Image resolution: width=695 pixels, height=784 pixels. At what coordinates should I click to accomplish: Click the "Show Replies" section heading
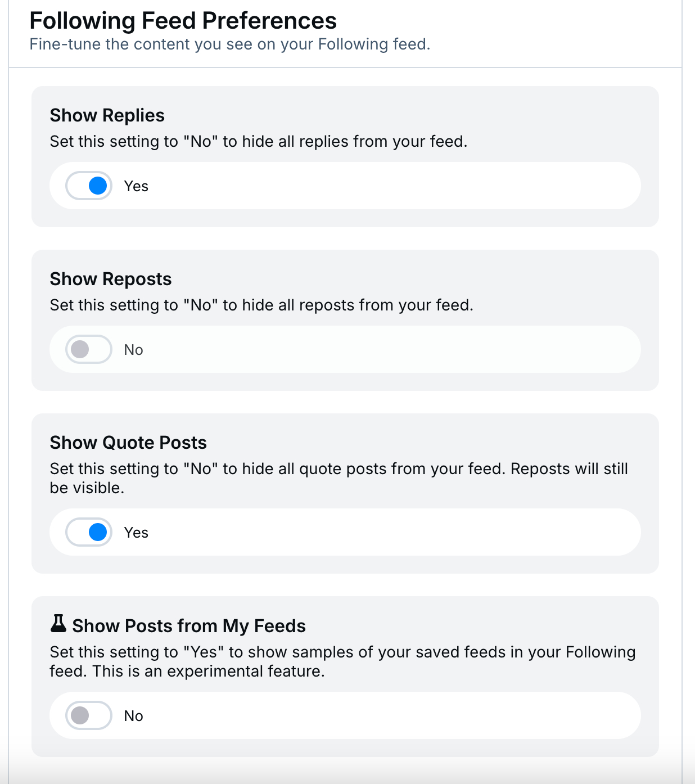click(107, 115)
